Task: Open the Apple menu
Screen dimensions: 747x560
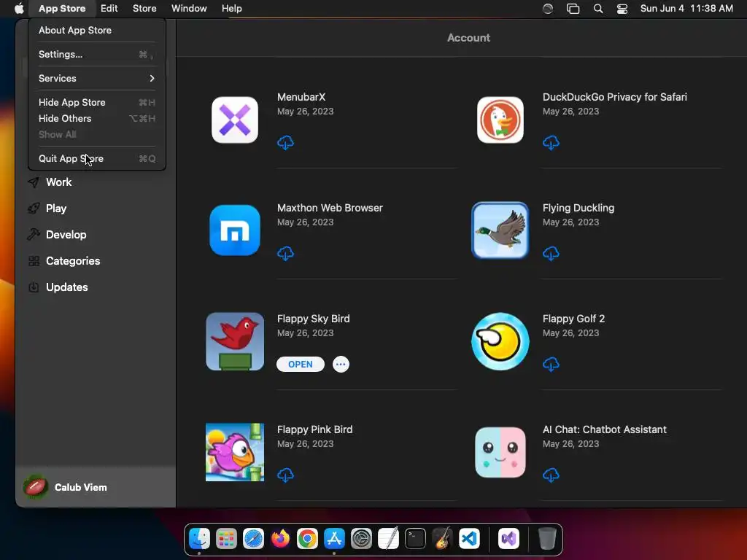Action: coord(19,9)
